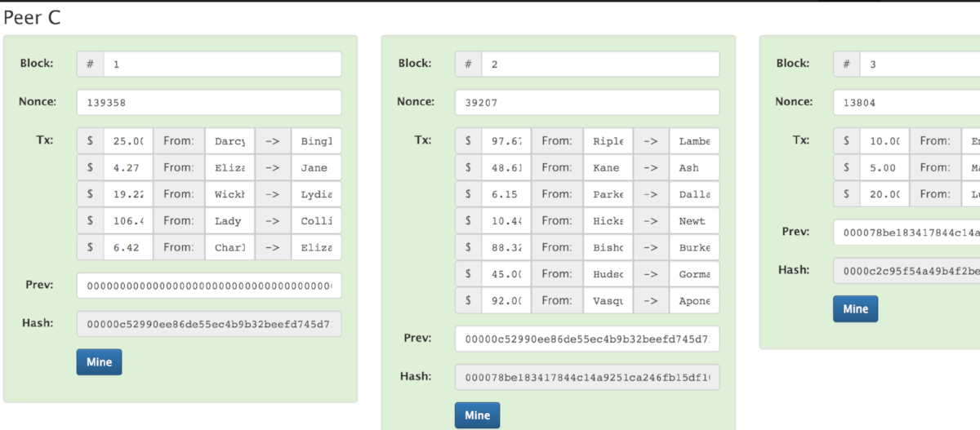
Task: Edit amount 25.00 in Block 1
Action: click(x=128, y=141)
